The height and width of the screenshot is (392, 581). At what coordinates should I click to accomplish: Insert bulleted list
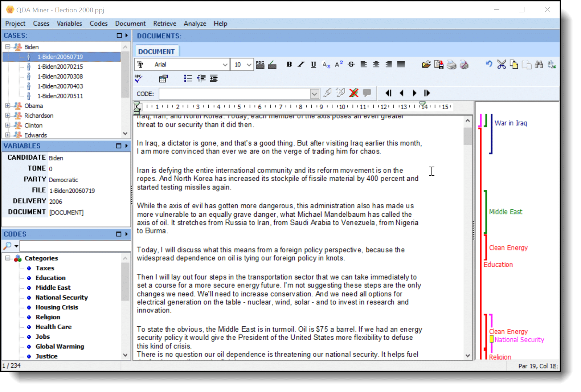point(188,78)
